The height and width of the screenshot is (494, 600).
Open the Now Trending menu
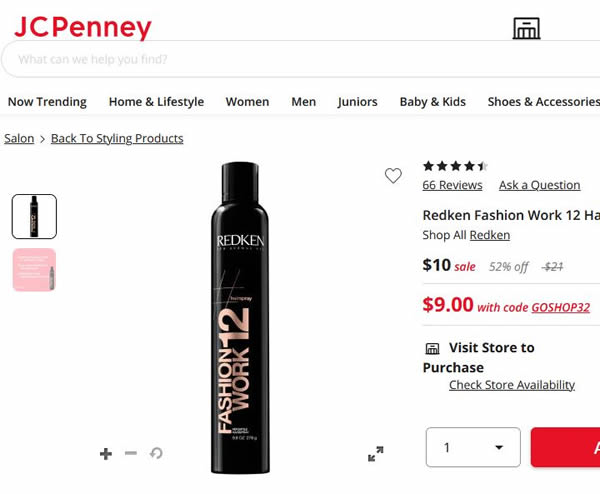(47, 101)
